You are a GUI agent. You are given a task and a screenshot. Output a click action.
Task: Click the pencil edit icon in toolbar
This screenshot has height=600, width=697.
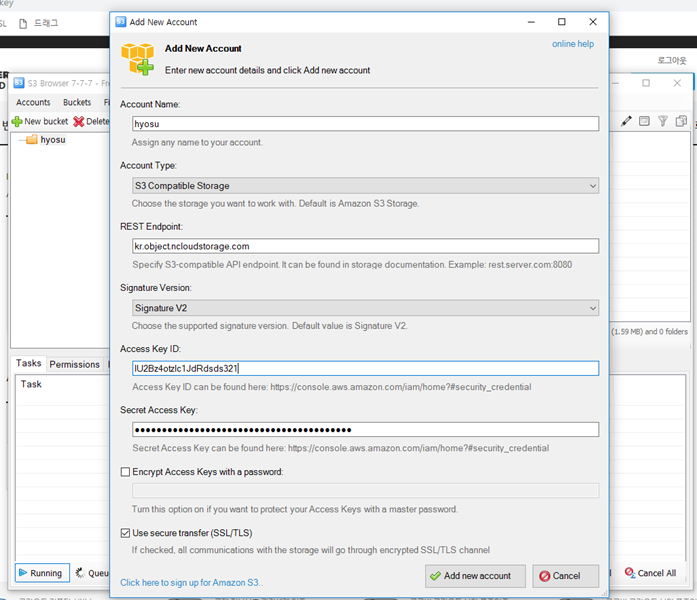tap(627, 121)
